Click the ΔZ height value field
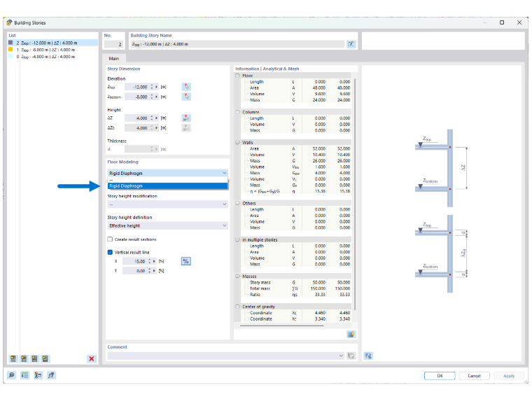Image resolution: width=532 pixels, height=399 pixels. point(136,118)
